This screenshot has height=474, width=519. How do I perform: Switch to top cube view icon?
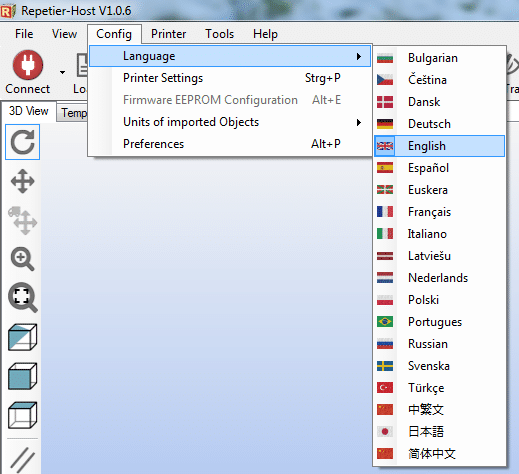[22, 415]
